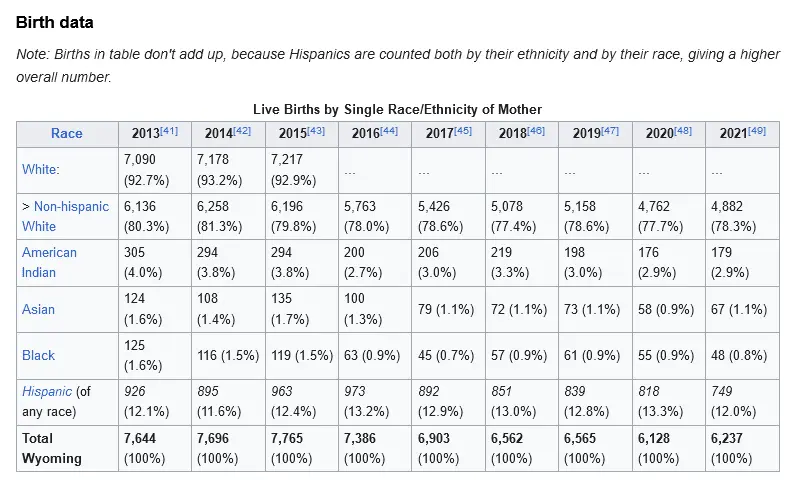This screenshot has height=481, width=791.
Task: Click the Race column header link
Action: point(66,133)
